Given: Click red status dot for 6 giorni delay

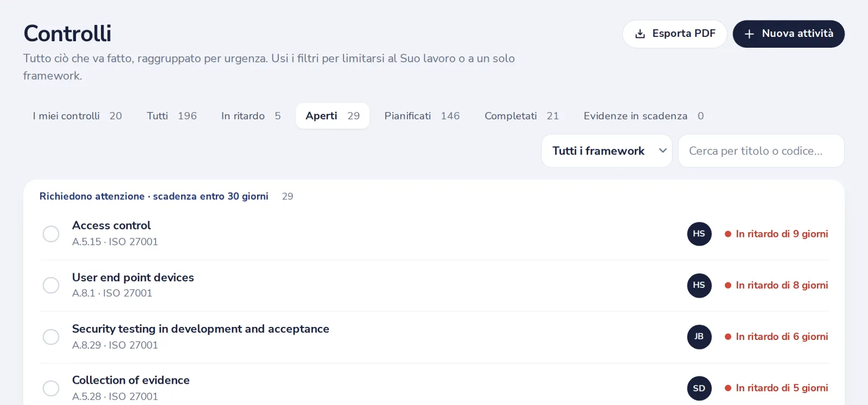Looking at the screenshot, I should 728,337.
